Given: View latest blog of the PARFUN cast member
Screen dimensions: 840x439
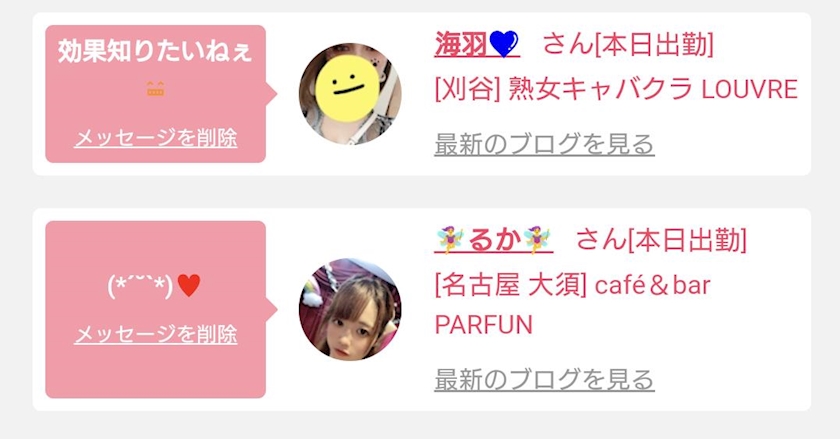Looking at the screenshot, I should tap(544, 380).
